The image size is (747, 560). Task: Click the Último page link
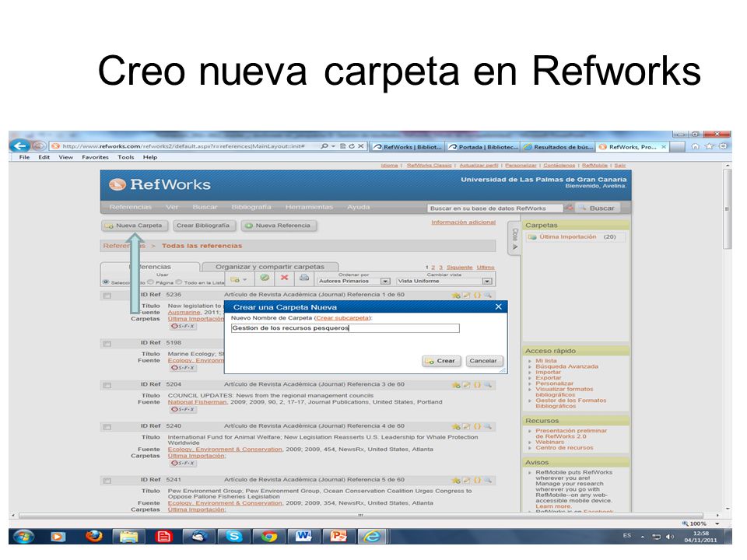click(x=486, y=268)
